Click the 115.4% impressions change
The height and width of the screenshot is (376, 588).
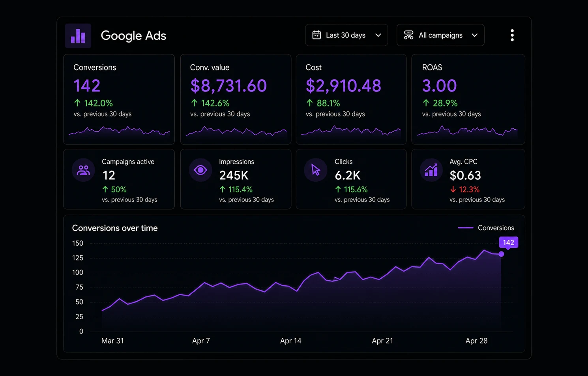[x=240, y=190]
